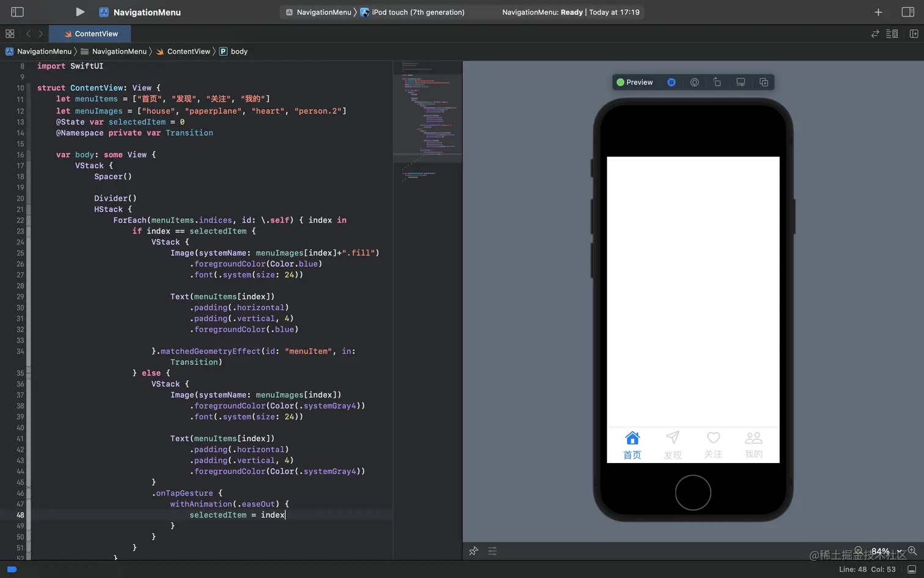Start live preview with blue button
Screen dimensions: 924x578
click(x=672, y=82)
